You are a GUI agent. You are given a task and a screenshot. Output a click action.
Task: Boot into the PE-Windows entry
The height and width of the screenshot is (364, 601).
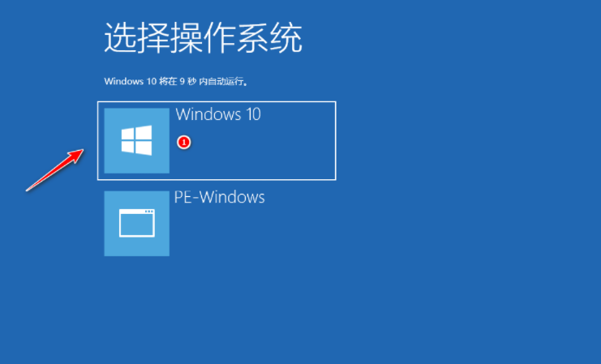tap(217, 224)
